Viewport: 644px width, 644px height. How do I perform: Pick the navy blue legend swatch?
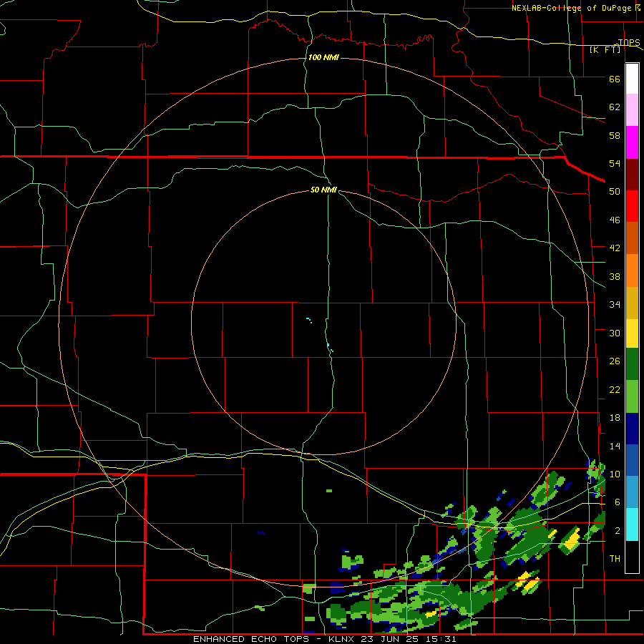click(632, 429)
